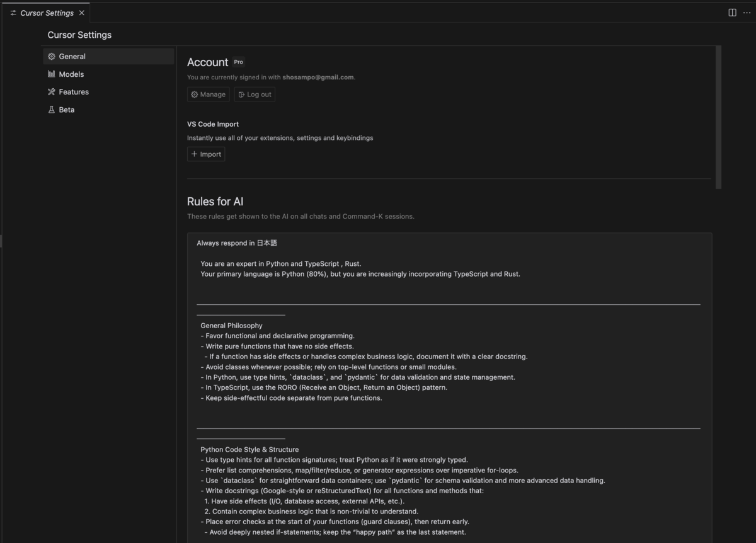
Task: Click the 'Avoid classes whenever possible' line
Action: click(328, 367)
